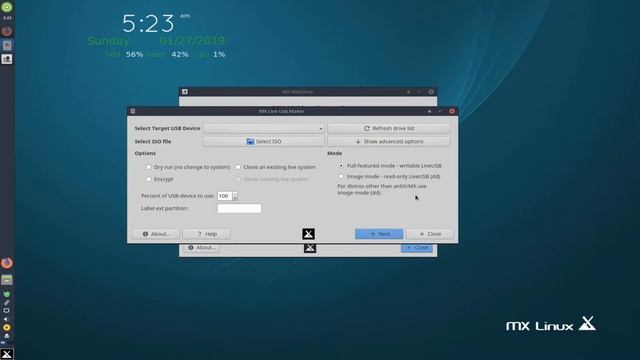This screenshot has width=640, height=360.
Task: Enable the Encrypt checkbox
Action: [x=149, y=179]
